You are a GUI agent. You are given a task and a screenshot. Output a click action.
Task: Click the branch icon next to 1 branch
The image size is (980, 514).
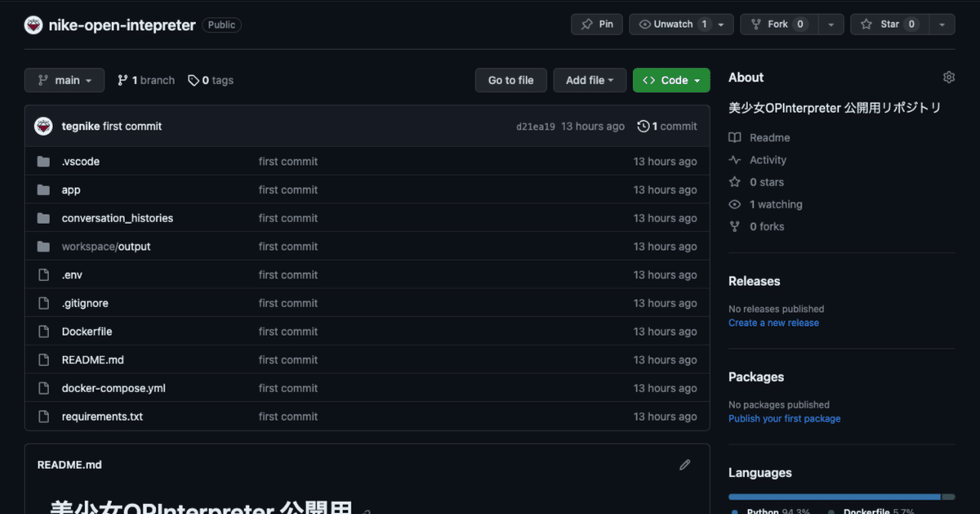click(x=122, y=80)
